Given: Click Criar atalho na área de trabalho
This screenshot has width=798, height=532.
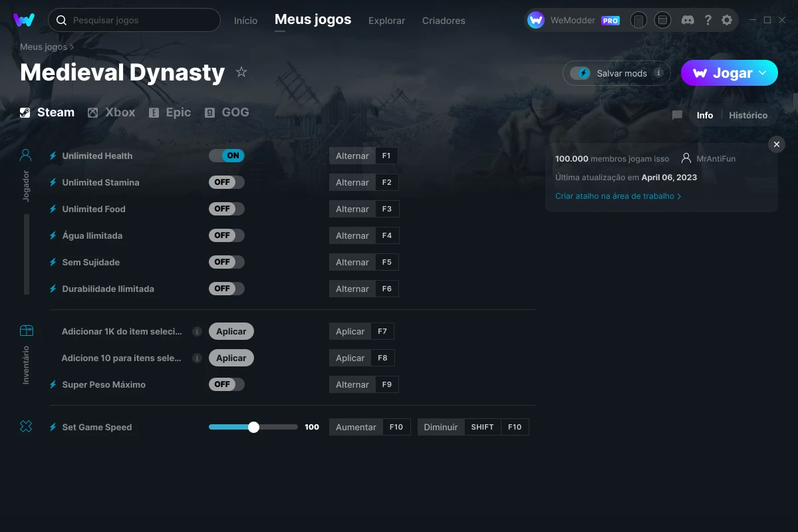Looking at the screenshot, I should [x=618, y=196].
